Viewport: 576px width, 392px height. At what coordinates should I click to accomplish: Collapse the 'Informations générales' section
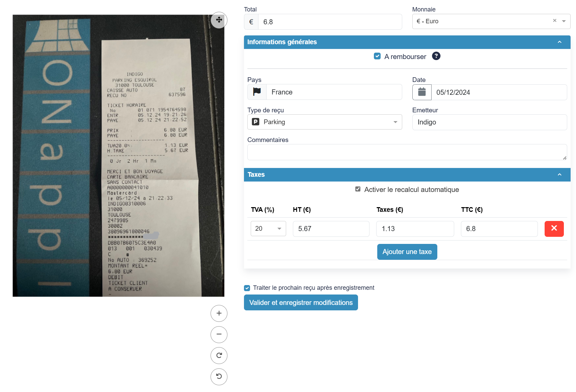[x=559, y=42]
